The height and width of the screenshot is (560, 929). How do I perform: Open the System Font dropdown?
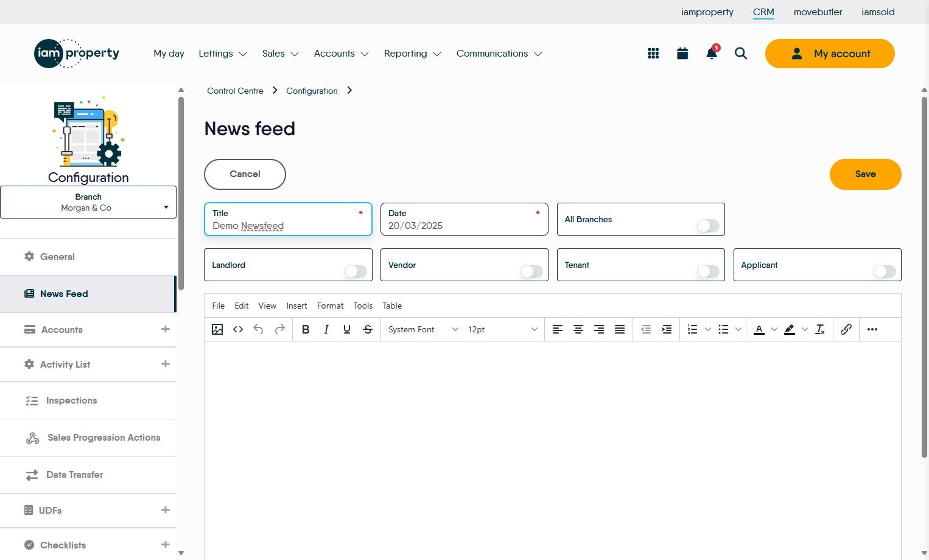pos(423,329)
